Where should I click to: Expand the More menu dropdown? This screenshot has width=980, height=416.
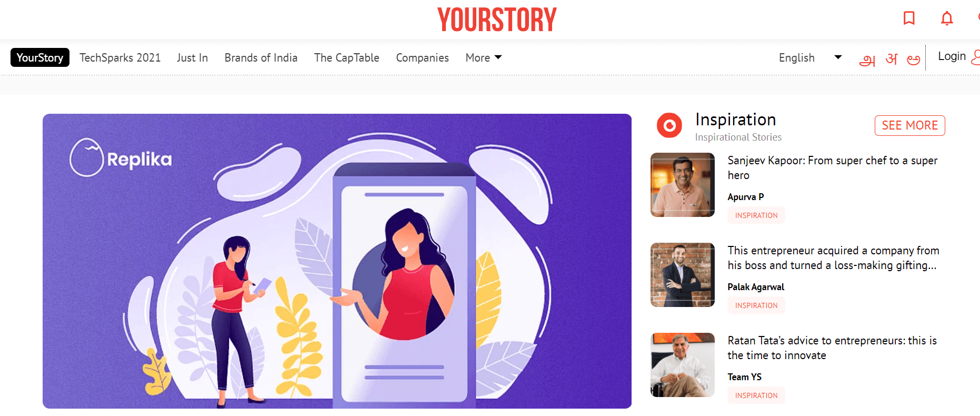tap(484, 58)
